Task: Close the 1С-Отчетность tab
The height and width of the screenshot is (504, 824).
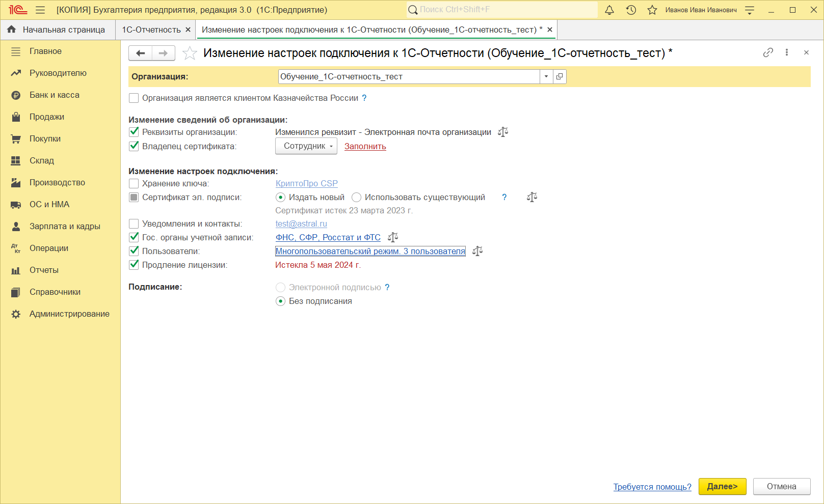Action: (x=188, y=30)
